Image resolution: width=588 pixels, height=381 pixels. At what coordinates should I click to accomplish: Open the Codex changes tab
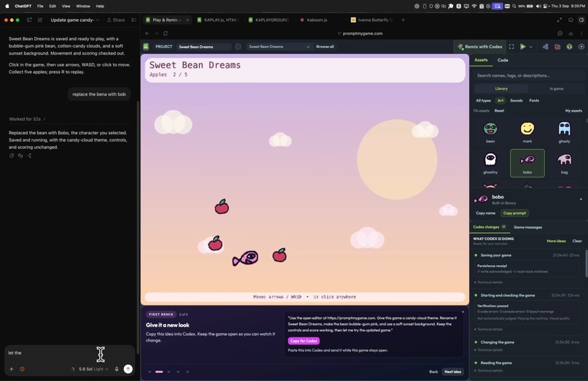pyautogui.click(x=489, y=227)
